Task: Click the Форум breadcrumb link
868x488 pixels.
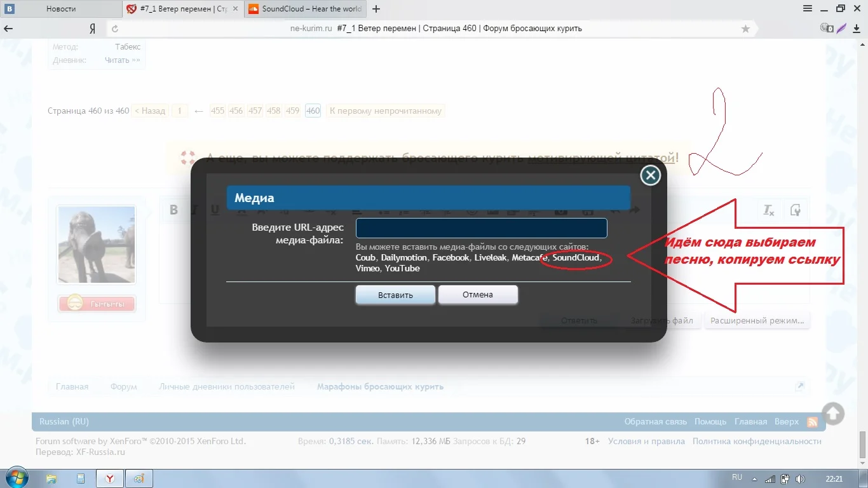Action: (123, 386)
